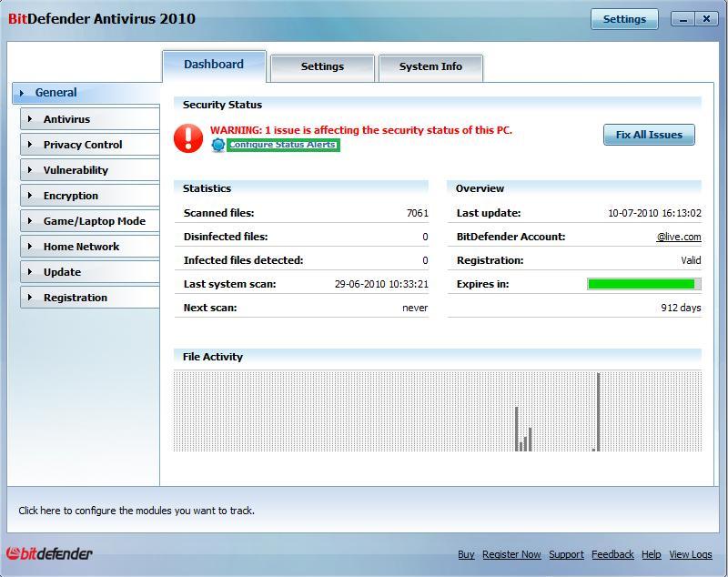Open the System Info tab
The image size is (728, 577).
(x=430, y=67)
